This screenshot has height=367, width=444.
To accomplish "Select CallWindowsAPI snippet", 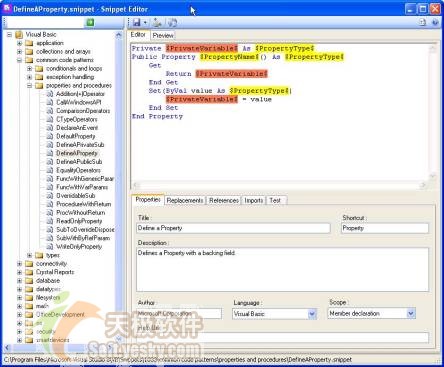I will coord(79,102).
